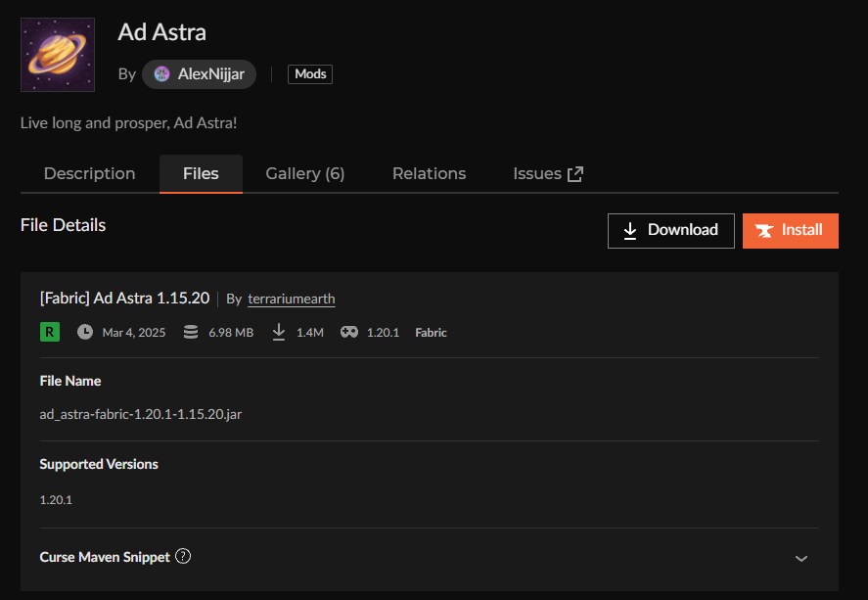Screen dimensions: 868x600
Task: Select the Relations tab
Action: click(x=429, y=173)
